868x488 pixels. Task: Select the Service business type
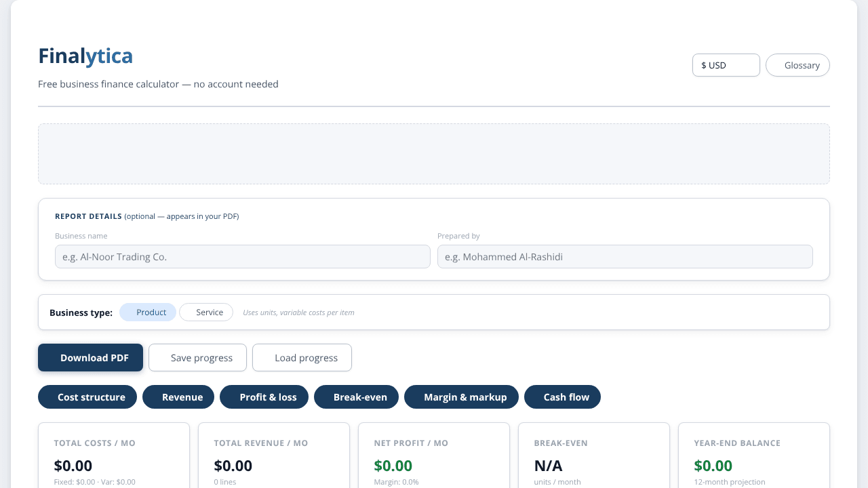[x=206, y=312]
